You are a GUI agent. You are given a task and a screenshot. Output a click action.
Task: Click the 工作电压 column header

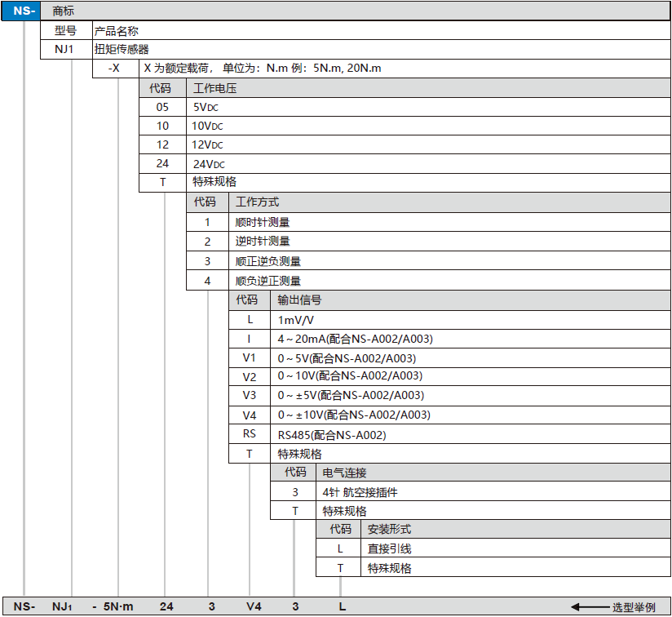[x=214, y=88]
